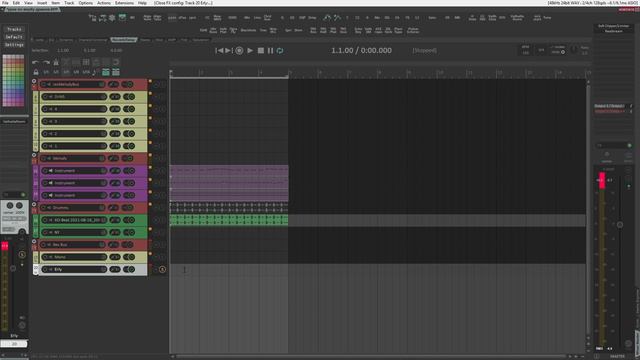Open the Actions menu
The image size is (640, 360).
[x=104, y=3]
